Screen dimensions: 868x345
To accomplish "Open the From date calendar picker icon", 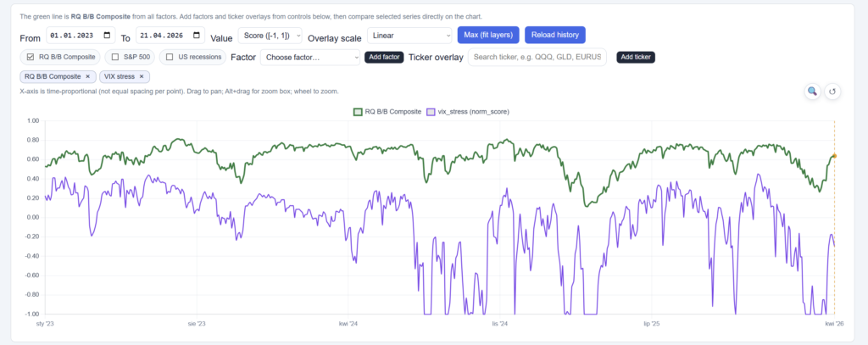I will (107, 36).
